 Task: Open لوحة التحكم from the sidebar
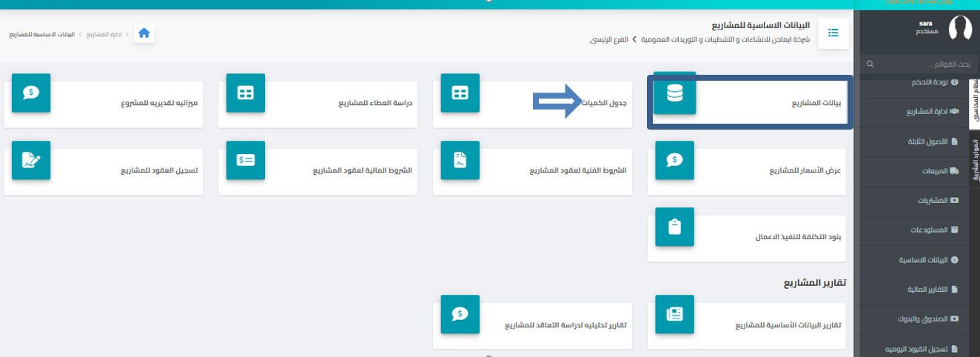930,83
